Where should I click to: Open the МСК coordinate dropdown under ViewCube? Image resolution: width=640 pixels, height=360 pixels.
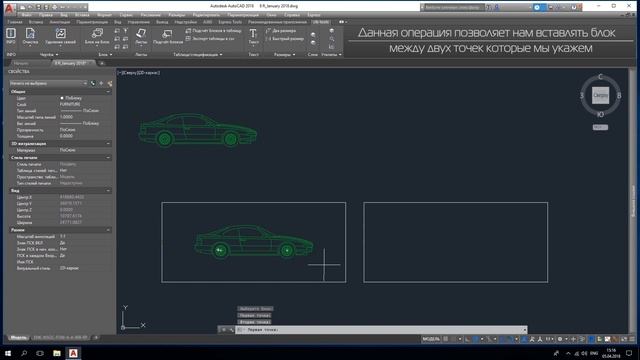pyautogui.click(x=600, y=127)
